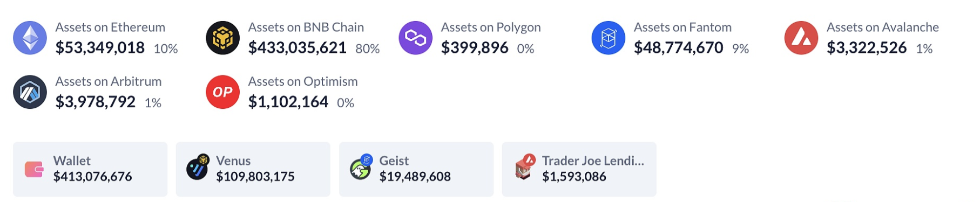Click the Venus protocol icon

(197, 168)
